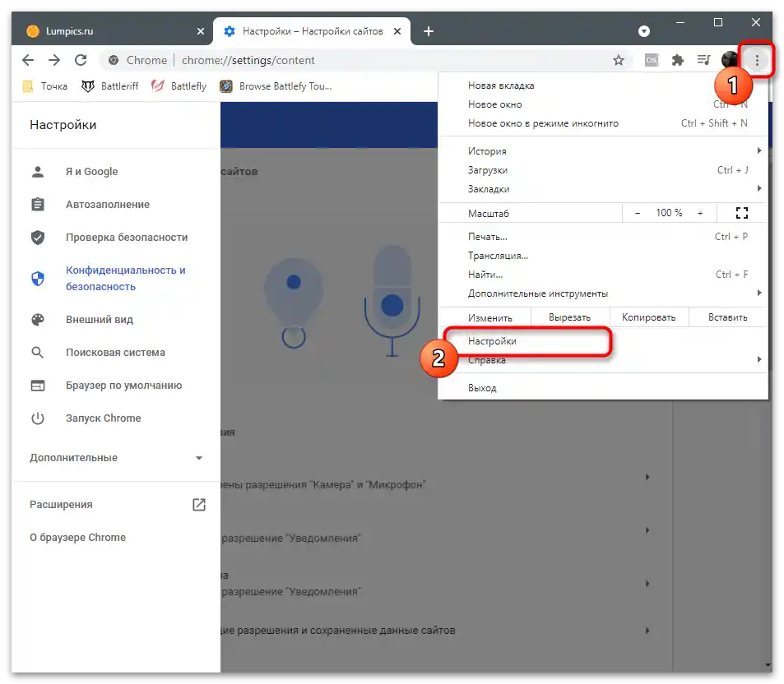Image resolution: width=784 pixels, height=684 pixels.
Task: Open the Browse Battlefy Tou... bookmark
Action: click(276, 86)
